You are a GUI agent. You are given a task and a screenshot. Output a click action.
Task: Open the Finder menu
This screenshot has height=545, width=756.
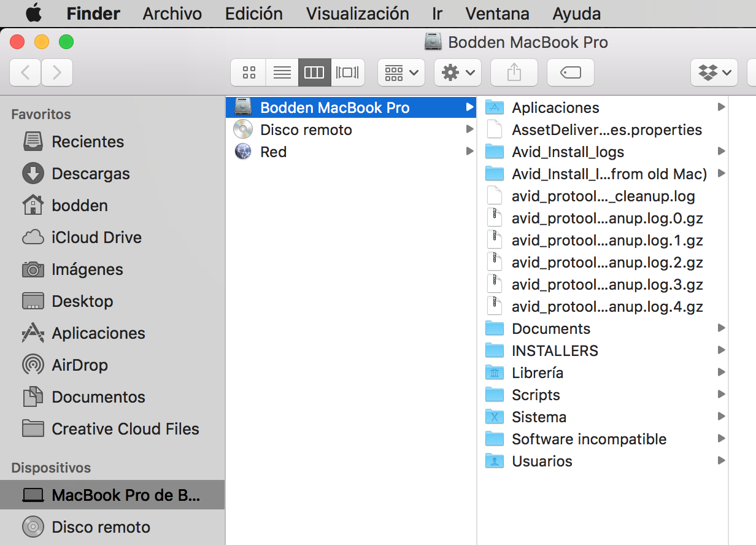click(x=94, y=13)
